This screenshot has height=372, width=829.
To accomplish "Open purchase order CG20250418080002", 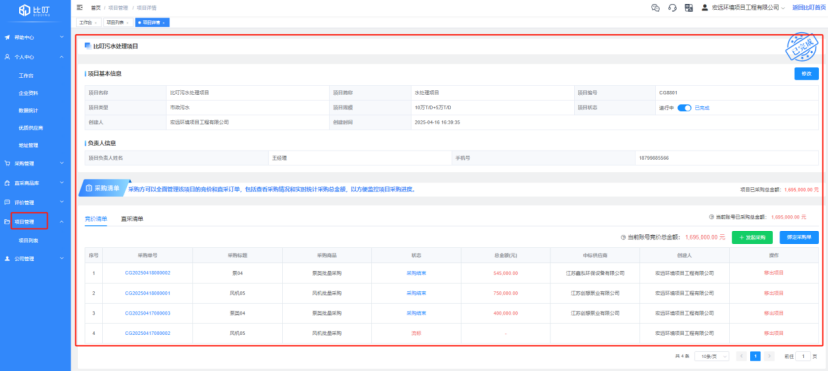I will 148,273.
